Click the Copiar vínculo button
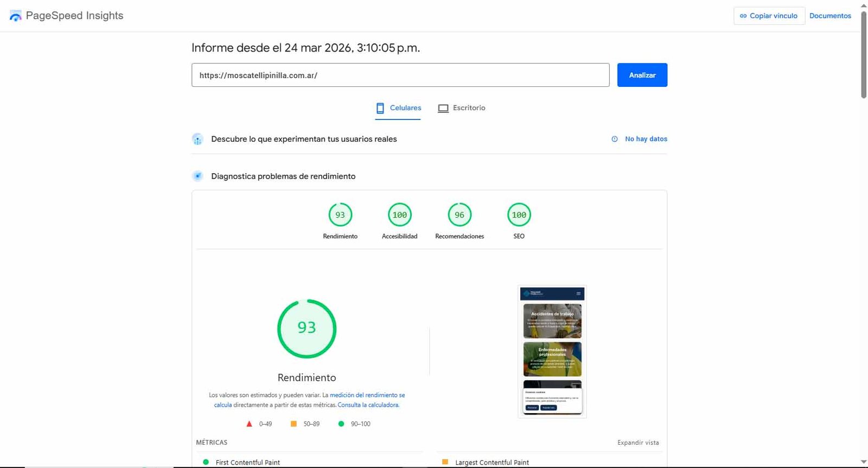 [x=769, y=16]
